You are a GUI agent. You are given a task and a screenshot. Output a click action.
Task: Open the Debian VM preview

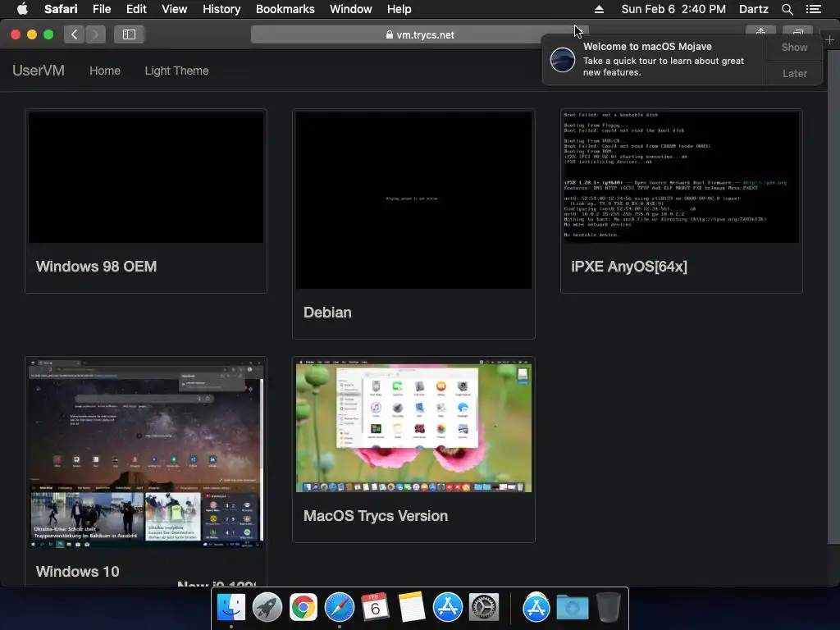[x=413, y=200]
